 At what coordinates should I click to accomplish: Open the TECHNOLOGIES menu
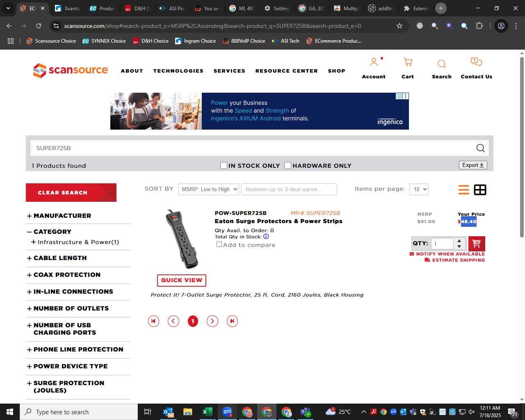pyautogui.click(x=178, y=71)
